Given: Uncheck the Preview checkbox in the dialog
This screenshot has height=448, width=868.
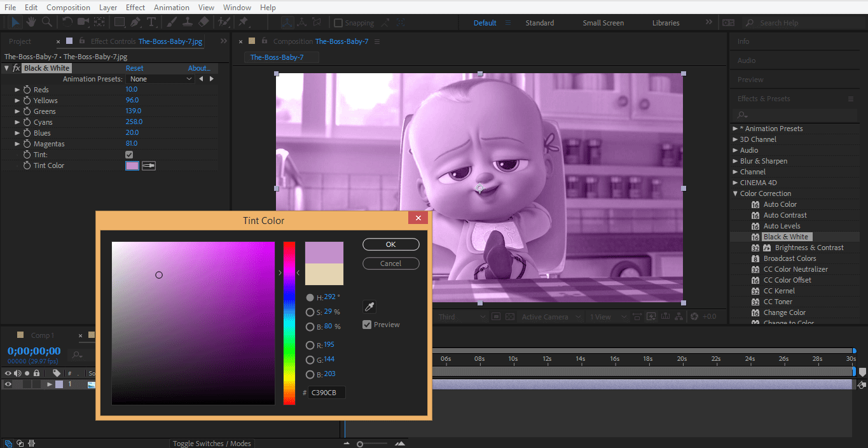Looking at the screenshot, I should (367, 325).
